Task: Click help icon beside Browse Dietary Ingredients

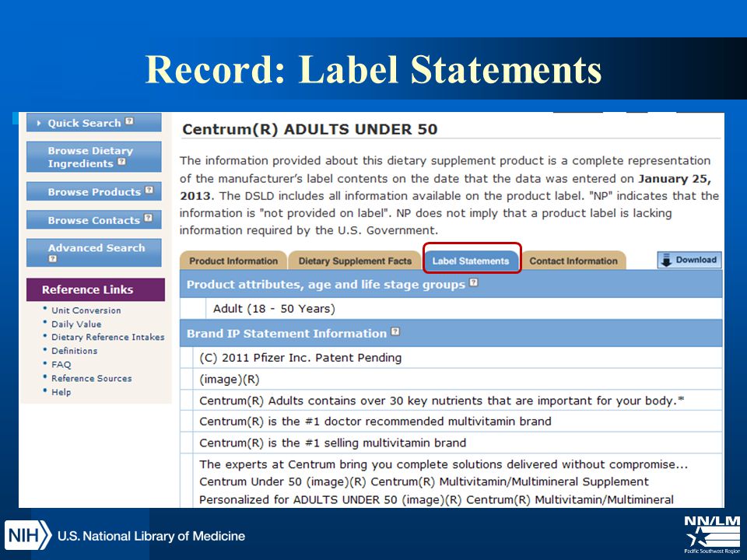Action: [122, 162]
